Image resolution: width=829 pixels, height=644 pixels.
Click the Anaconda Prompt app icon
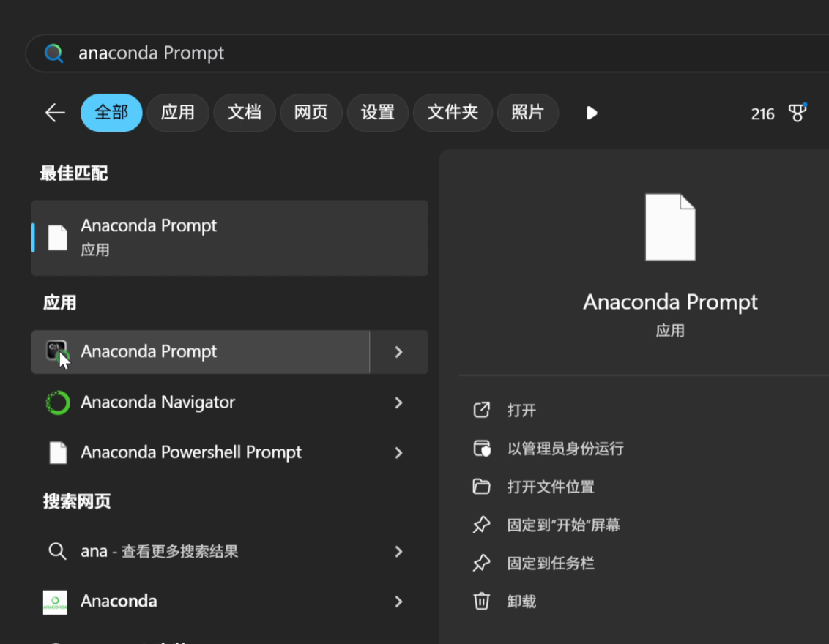[57, 351]
